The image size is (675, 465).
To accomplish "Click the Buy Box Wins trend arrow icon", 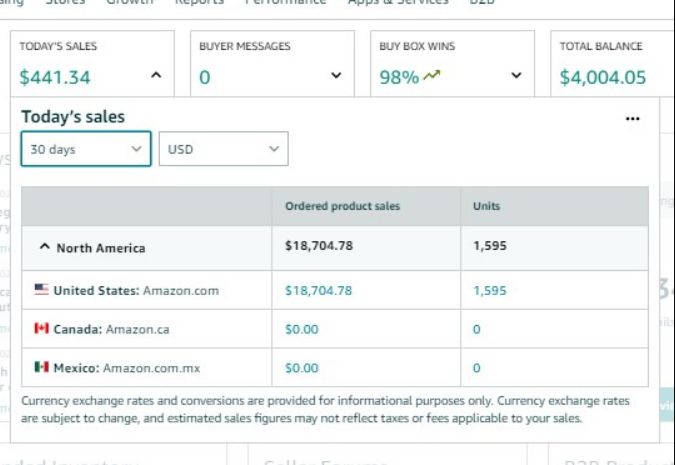I will point(432,76).
